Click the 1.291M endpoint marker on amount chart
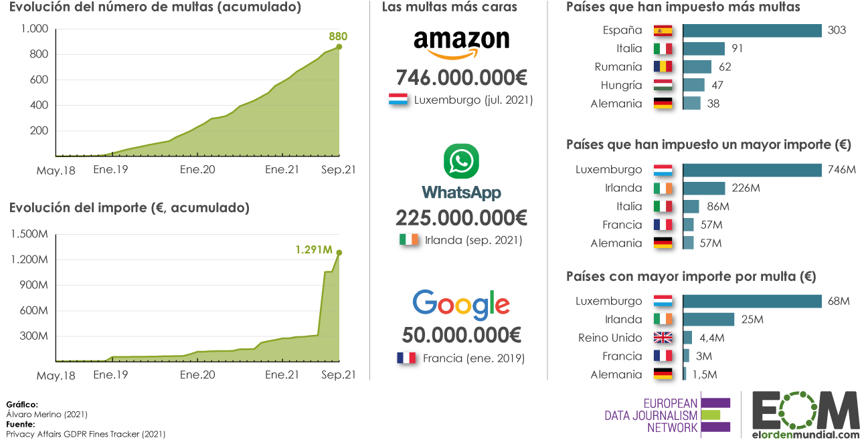868x444 pixels. coord(339,253)
